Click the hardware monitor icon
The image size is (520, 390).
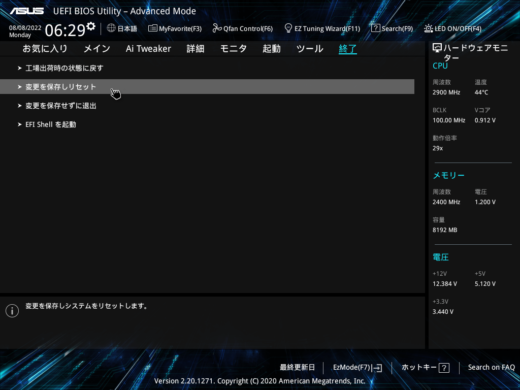437,48
